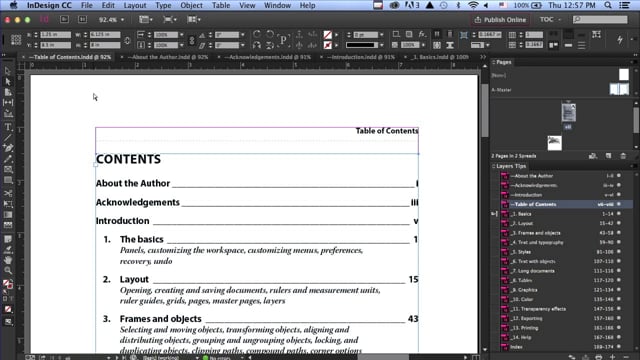Select the Direct Selection tool

pos(8,82)
